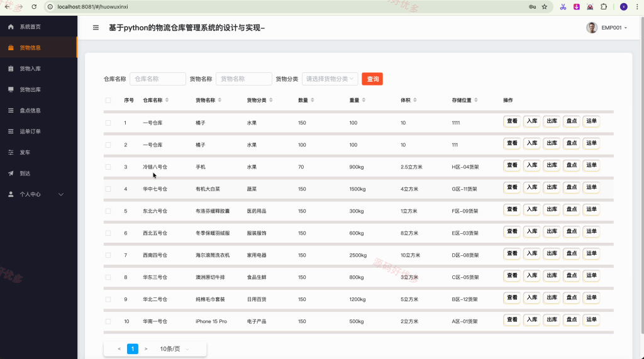Click 运单 for the 纯棉毛巾套装 row
Image resolution: width=644 pixels, height=359 pixels.
(591, 297)
